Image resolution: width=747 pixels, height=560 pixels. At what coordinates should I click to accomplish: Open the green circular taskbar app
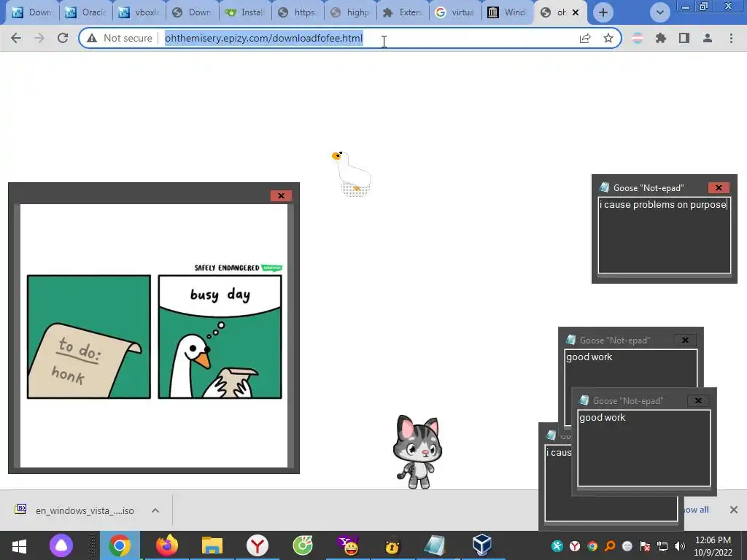(x=303, y=545)
